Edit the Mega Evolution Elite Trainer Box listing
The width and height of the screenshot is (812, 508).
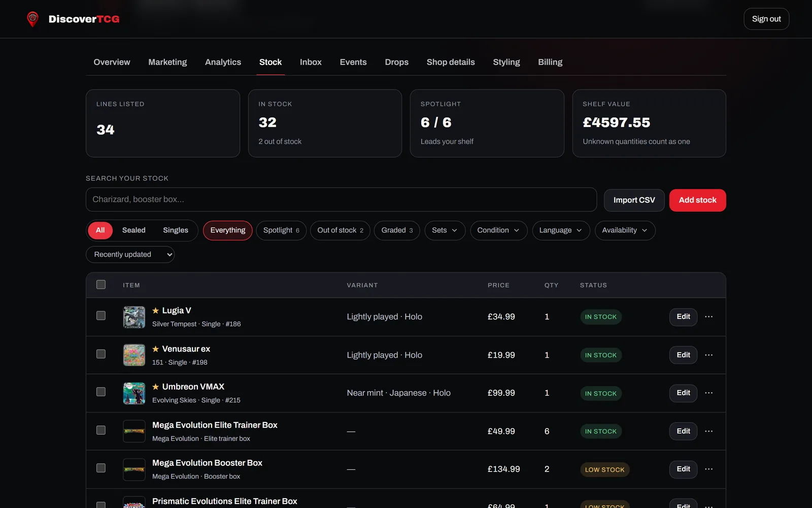pyautogui.click(x=683, y=431)
